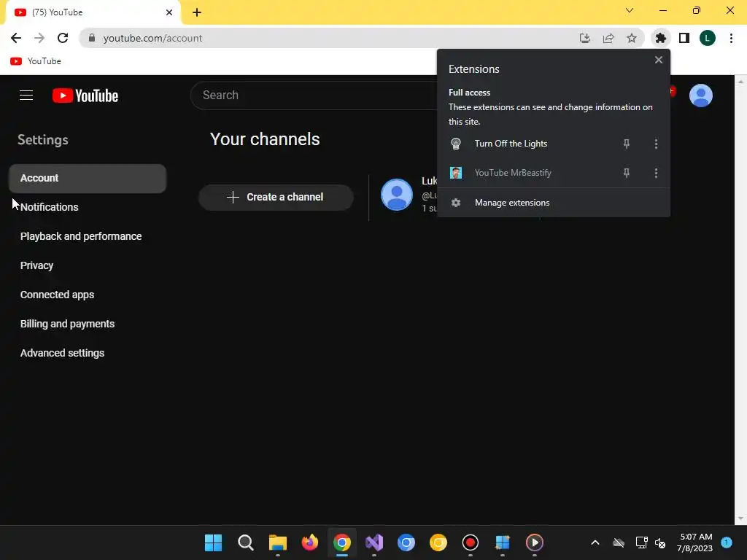Open the YouTube bookmark in bookmarks bar
Image resolution: width=747 pixels, height=560 pixels.
[x=36, y=61]
